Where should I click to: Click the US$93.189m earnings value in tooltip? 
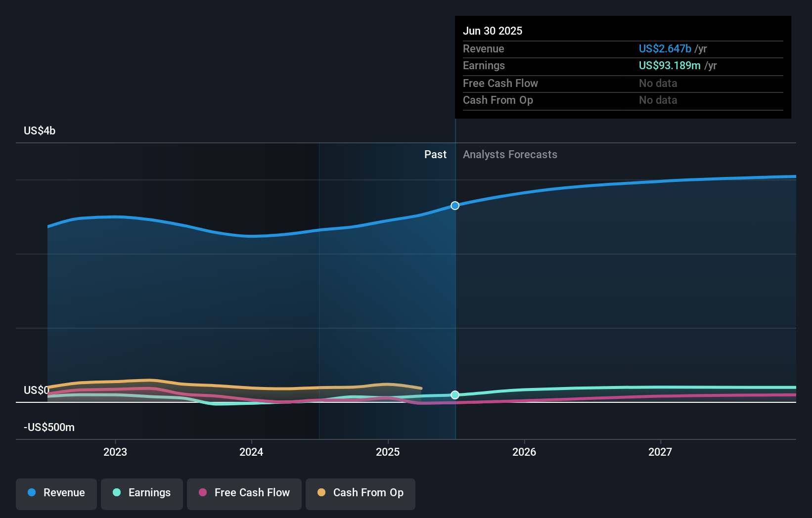[670, 65]
